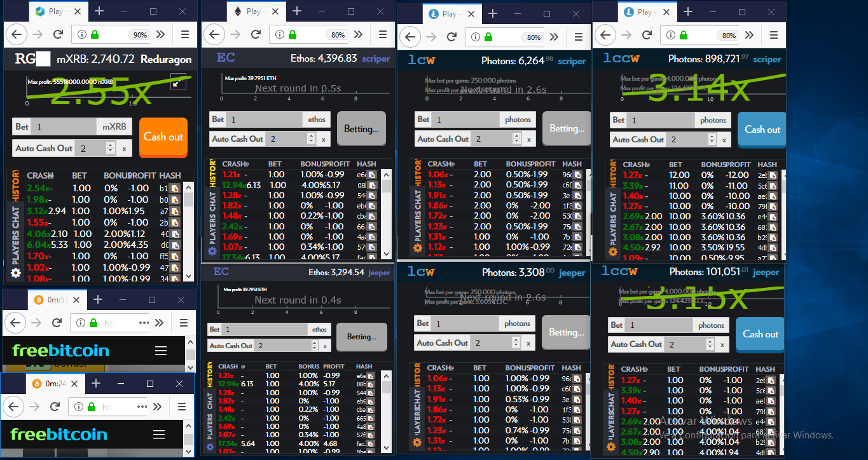Reload the page in the lcw browser window

pyautogui.click(x=451, y=37)
